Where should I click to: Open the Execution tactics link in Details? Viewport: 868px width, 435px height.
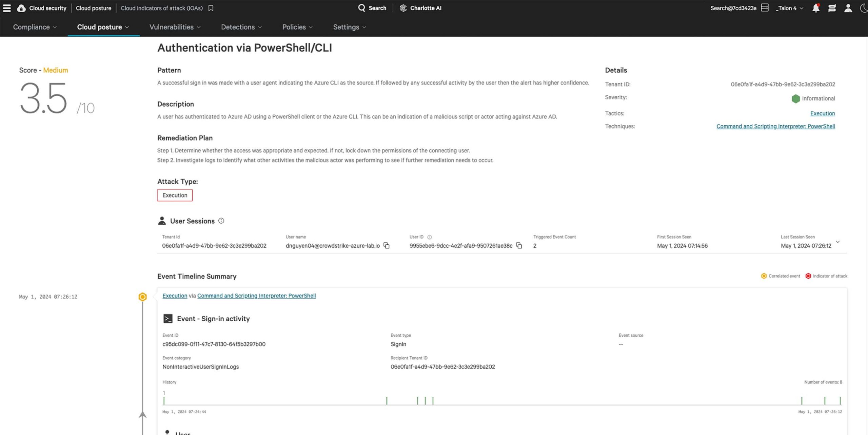tap(823, 113)
